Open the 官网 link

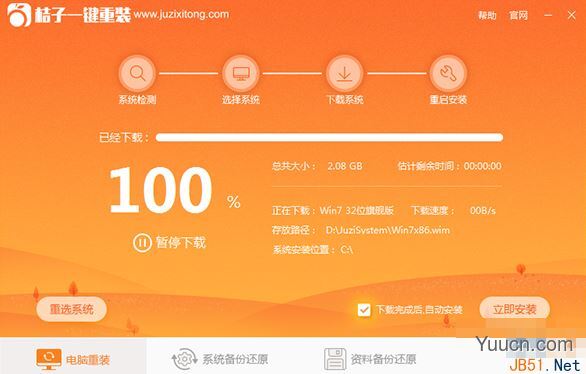click(x=518, y=15)
